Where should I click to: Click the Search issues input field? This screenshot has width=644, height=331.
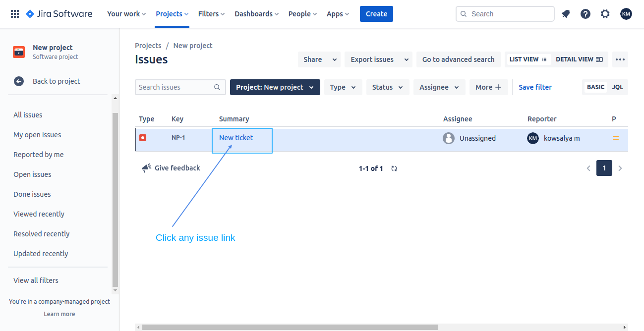(180, 87)
